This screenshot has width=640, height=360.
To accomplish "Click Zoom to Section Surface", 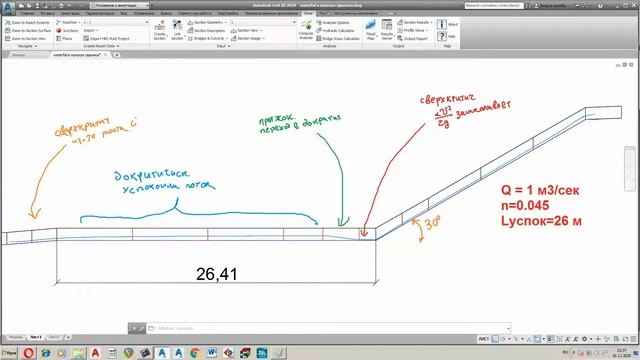I will [x=28, y=31].
